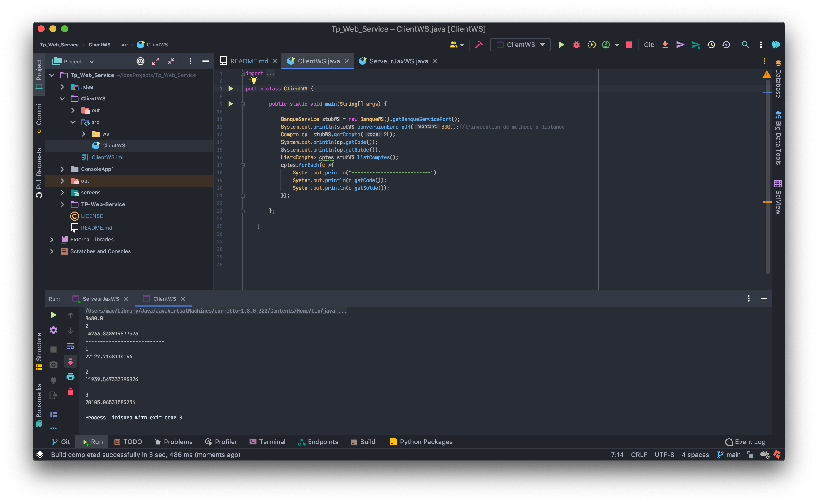This screenshot has height=504, width=818.
Task: Click the Build project hammer icon
Action: click(x=479, y=45)
